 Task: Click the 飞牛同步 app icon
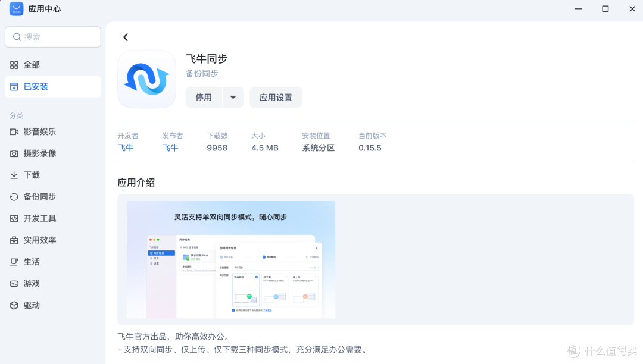pyautogui.click(x=147, y=80)
